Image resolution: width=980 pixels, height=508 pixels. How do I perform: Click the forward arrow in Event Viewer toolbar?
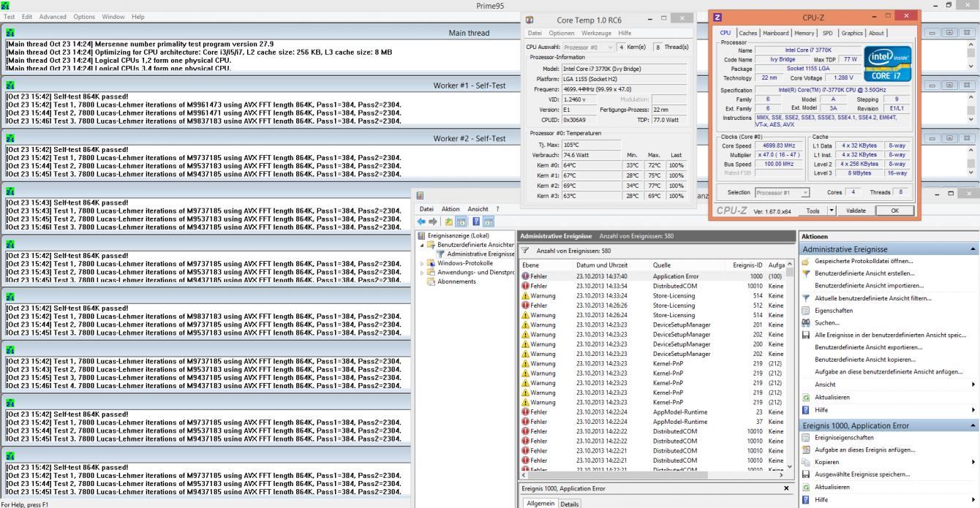432,222
